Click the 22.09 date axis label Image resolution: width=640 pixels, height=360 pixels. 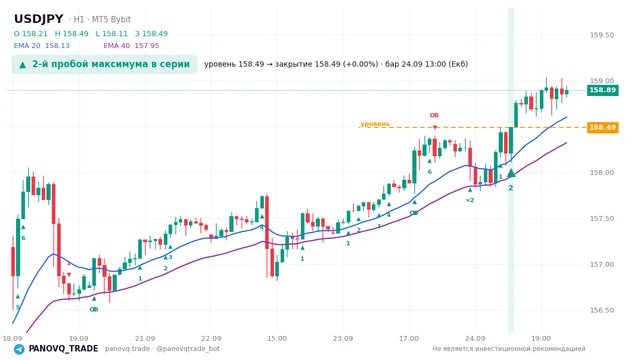(211, 339)
